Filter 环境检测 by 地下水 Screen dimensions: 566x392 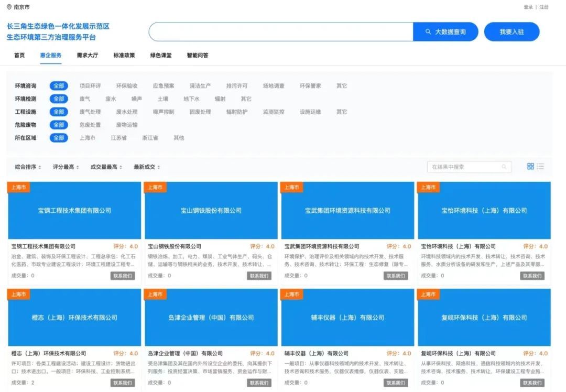point(191,99)
